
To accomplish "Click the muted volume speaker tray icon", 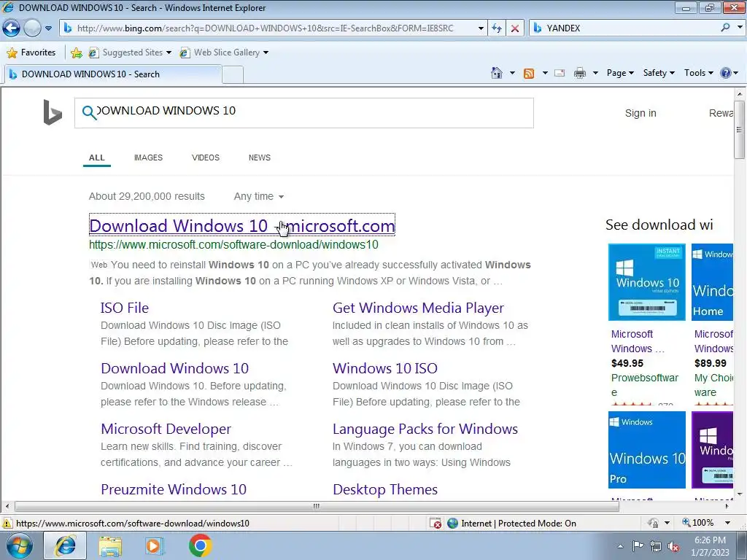I will (673, 546).
